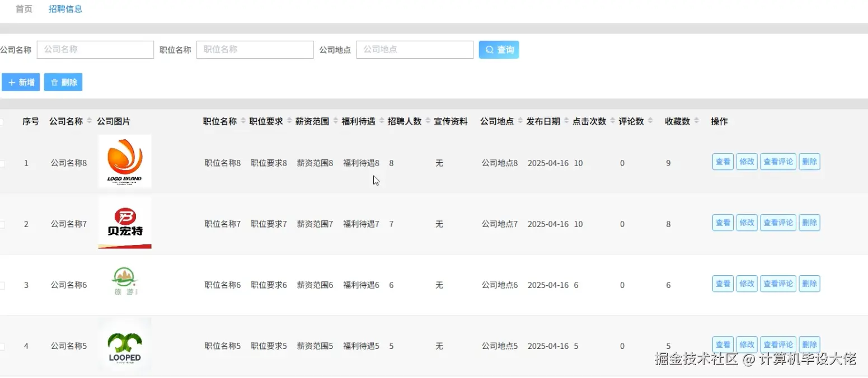Sort the table by 点击次数 column arrows
868x378 pixels.
pyautogui.click(x=611, y=121)
